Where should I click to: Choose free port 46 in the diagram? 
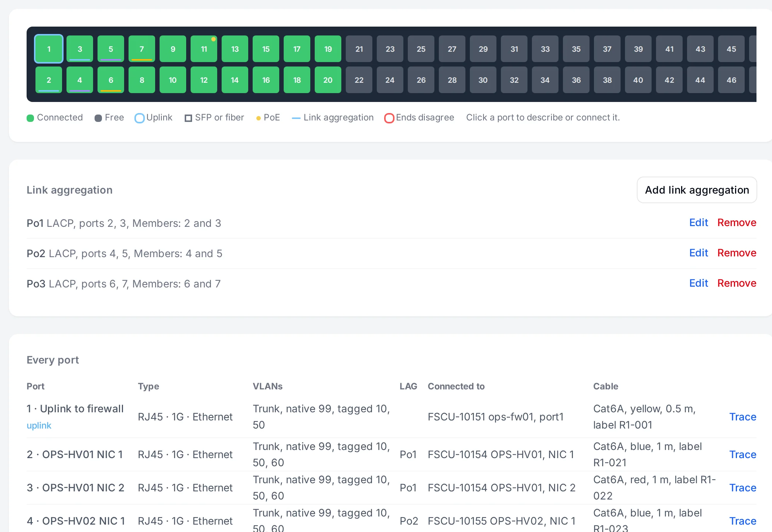(731, 80)
